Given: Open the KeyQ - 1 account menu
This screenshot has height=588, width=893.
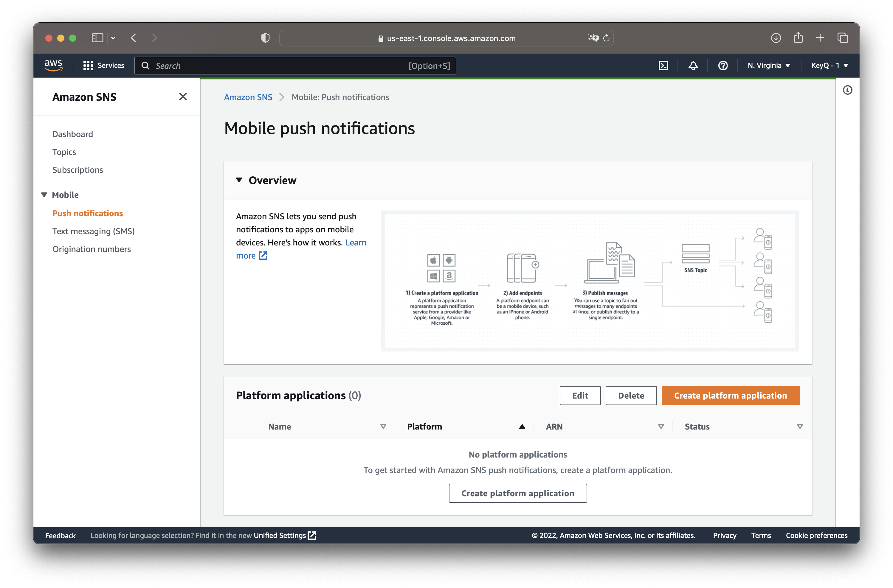Looking at the screenshot, I should [829, 65].
